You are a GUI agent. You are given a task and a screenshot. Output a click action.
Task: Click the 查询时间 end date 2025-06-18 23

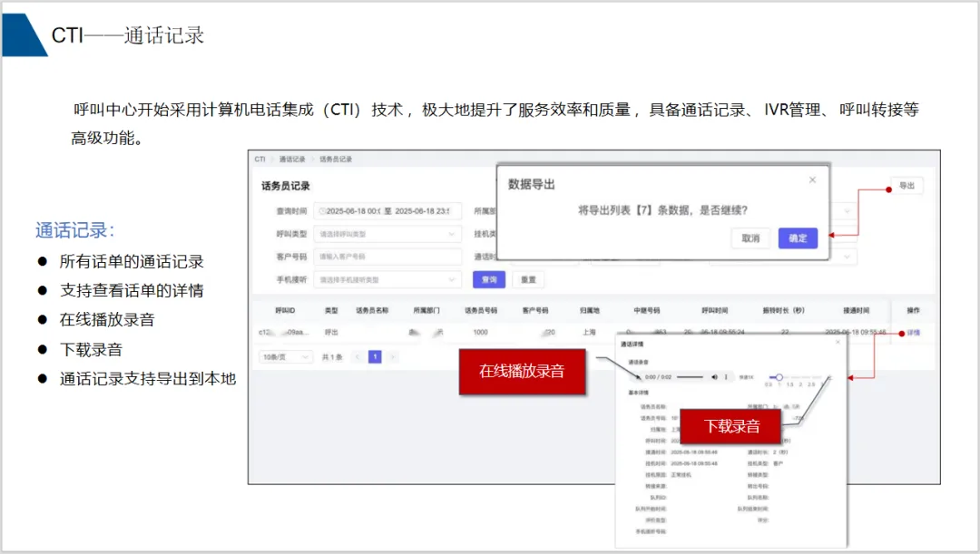(422, 211)
